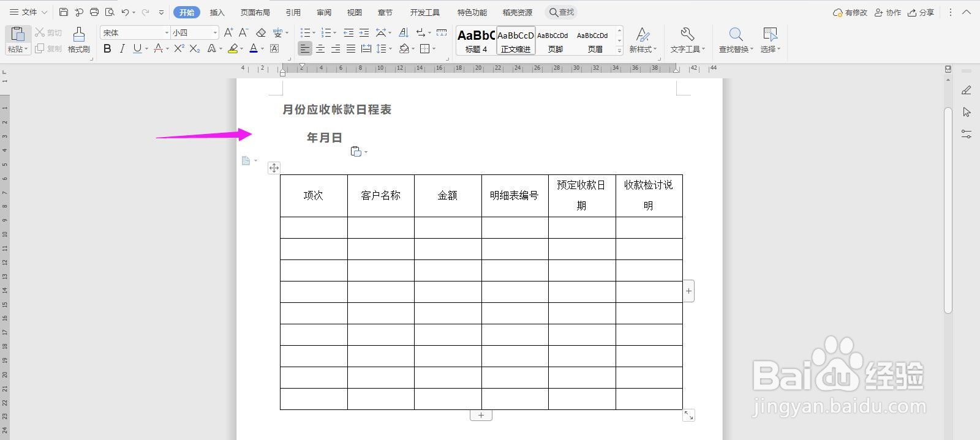
Task: Expand the bullet list dropdown
Action: [314, 32]
